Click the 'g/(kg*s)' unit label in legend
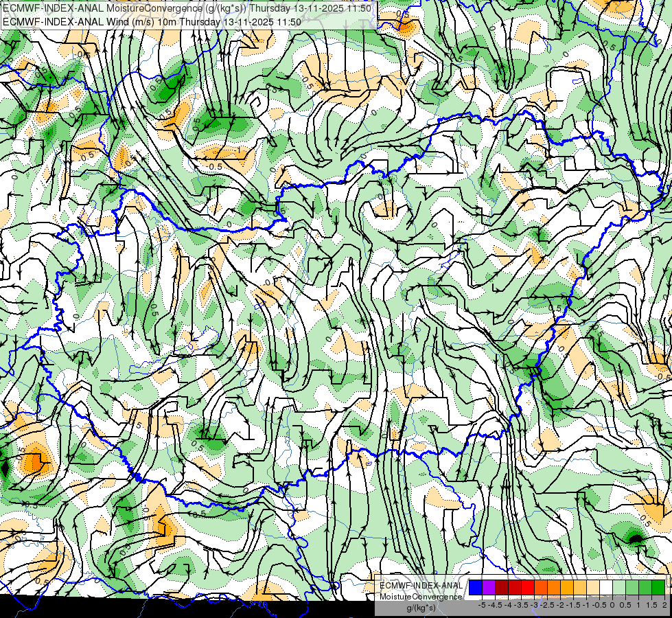This screenshot has width=672, height=618. coord(421,608)
